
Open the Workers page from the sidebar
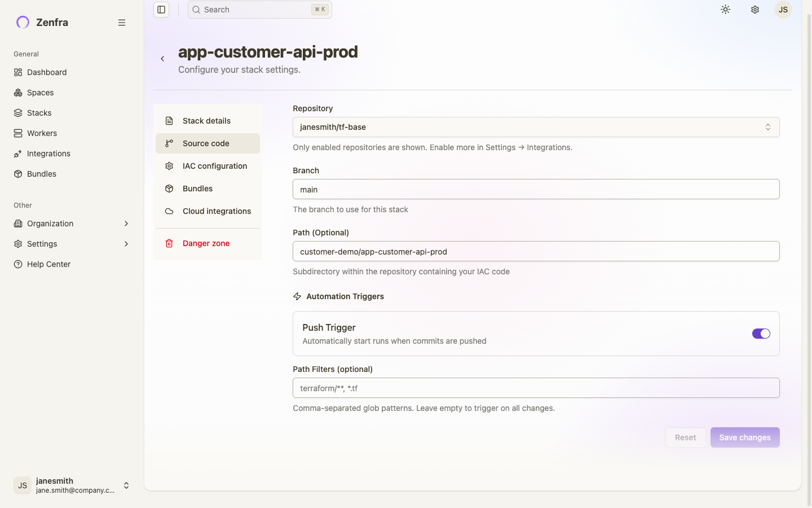[42, 133]
